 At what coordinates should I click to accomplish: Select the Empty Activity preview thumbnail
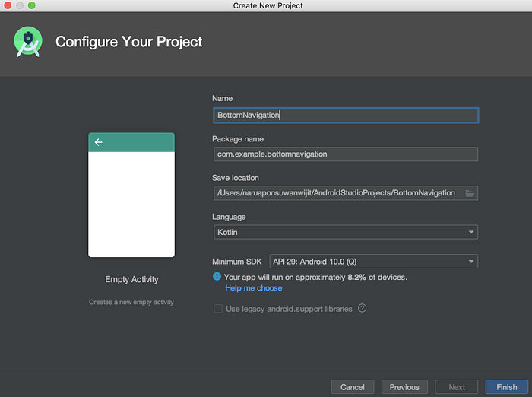tap(131, 195)
